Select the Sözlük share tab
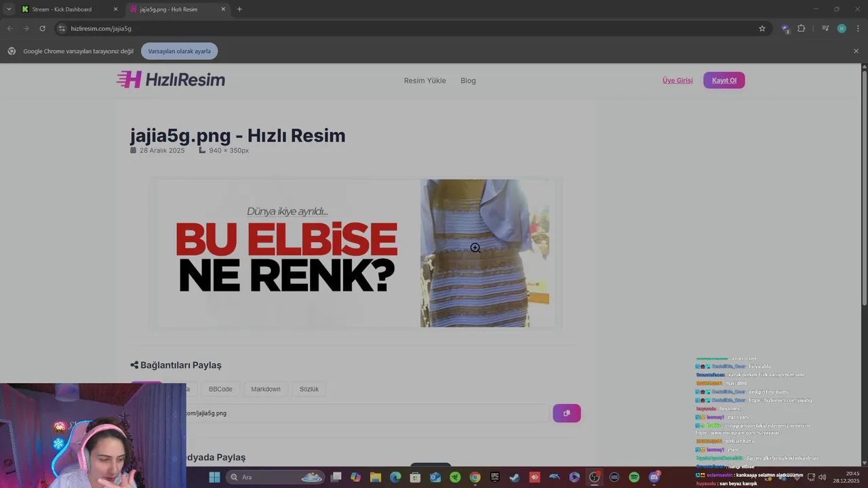 pyautogui.click(x=309, y=389)
